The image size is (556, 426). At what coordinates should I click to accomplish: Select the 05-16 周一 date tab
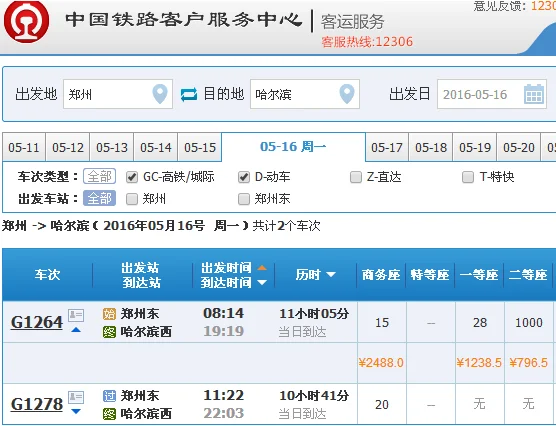293,146
